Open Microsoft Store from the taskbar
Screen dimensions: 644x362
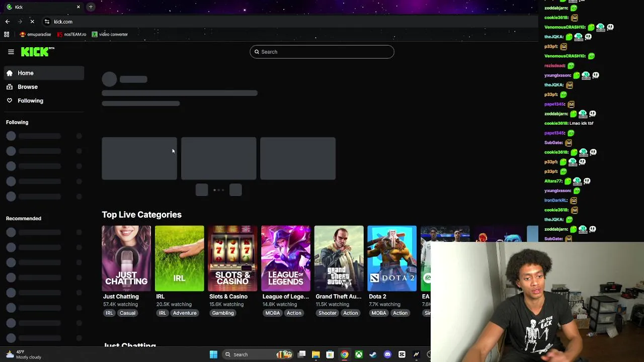point(330,354)
